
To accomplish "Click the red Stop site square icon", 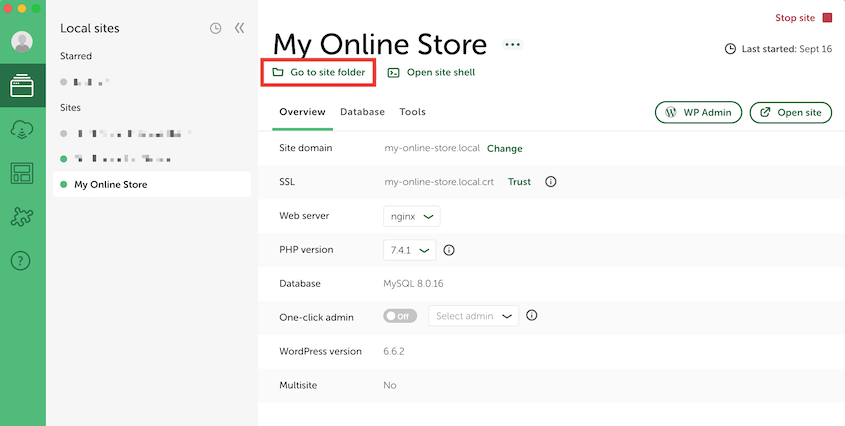I will click(x=827, y=18).
